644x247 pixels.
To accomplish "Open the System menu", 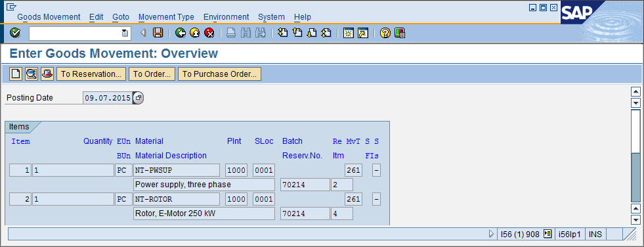I will tap(271, 17).
